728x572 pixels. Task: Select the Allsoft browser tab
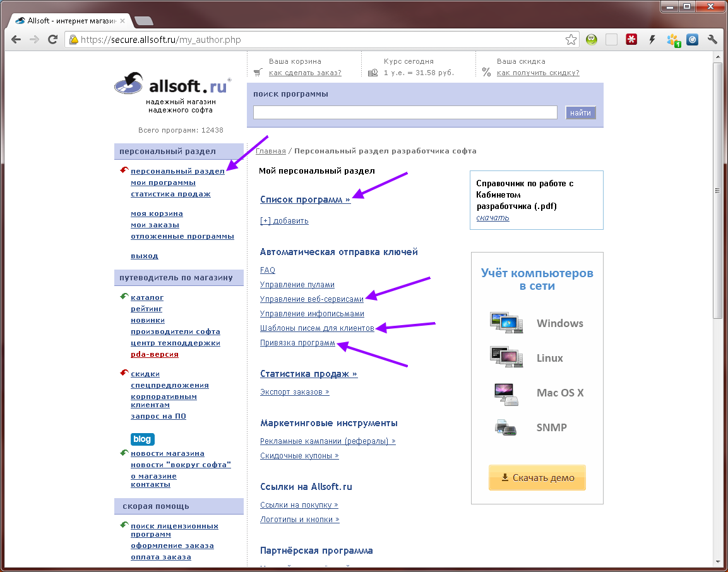click(x=69, y=20)
